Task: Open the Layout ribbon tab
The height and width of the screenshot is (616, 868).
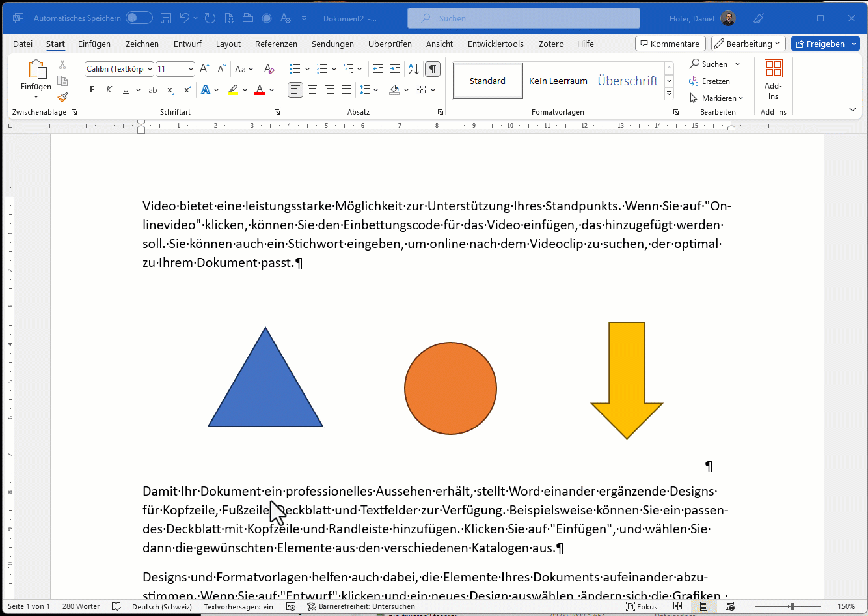Action: click(228, 44)
